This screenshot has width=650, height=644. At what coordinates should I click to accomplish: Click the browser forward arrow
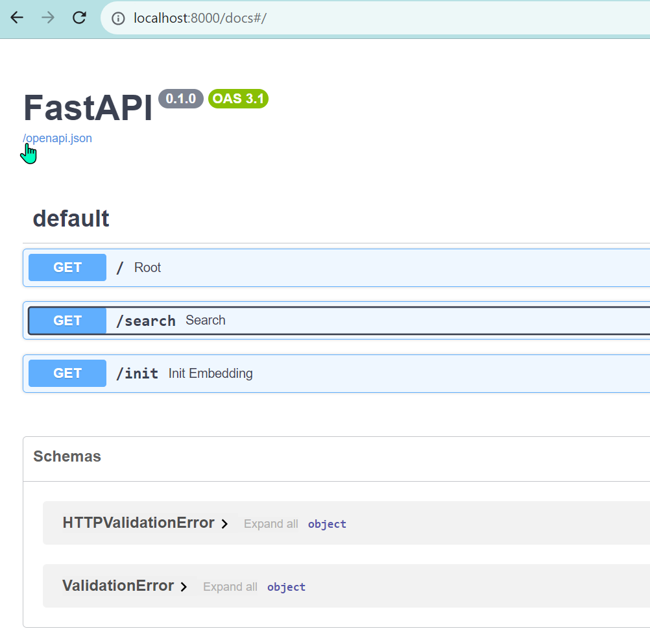(48, 18)
